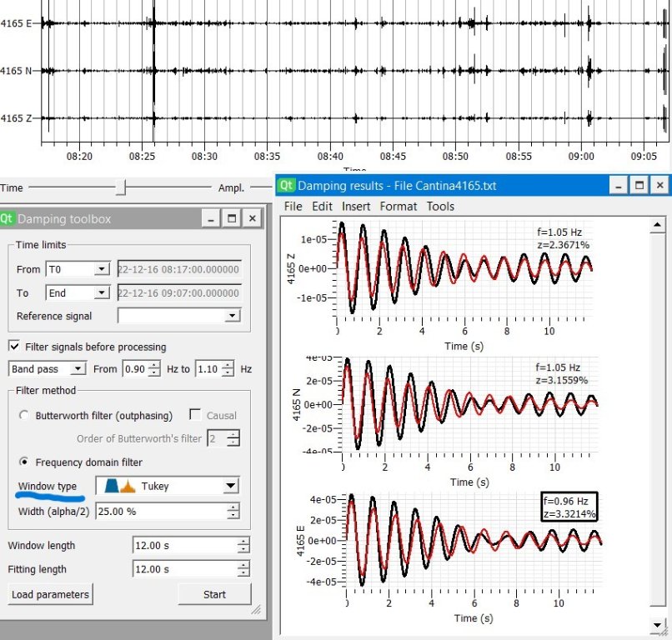This screenshot has width=672, height=640.
Task: Click the Qt icon in Damping toolbox title
Action: coord(8,219)
